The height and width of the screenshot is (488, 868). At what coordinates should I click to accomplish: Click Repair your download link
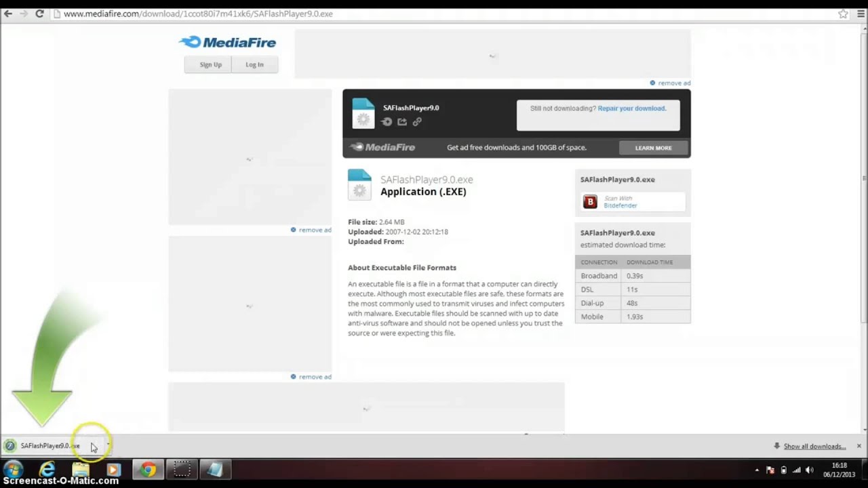(x=631, y=108)
